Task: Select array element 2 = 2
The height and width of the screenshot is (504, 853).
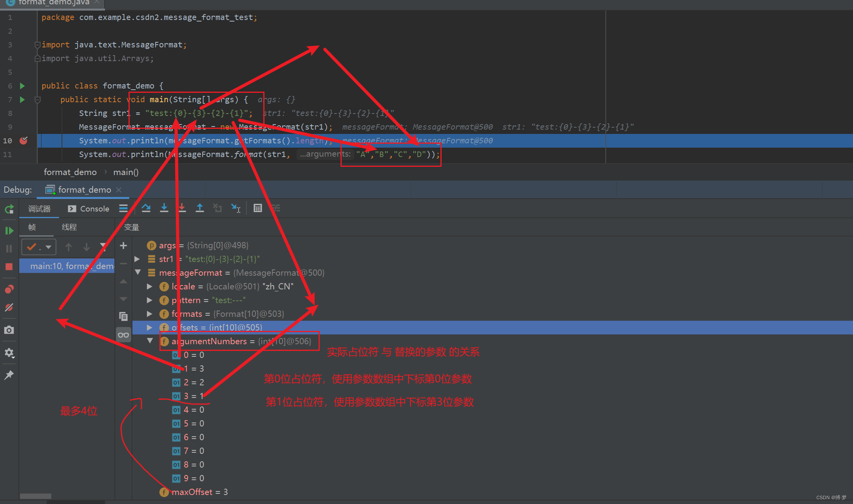Action: click(x=493, y=382)
